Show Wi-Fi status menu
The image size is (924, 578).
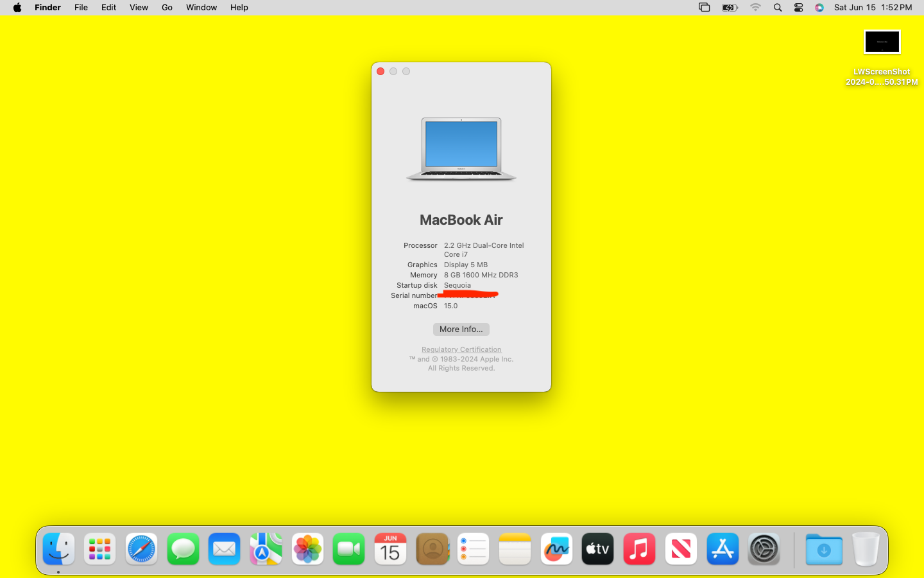[756, 8]
